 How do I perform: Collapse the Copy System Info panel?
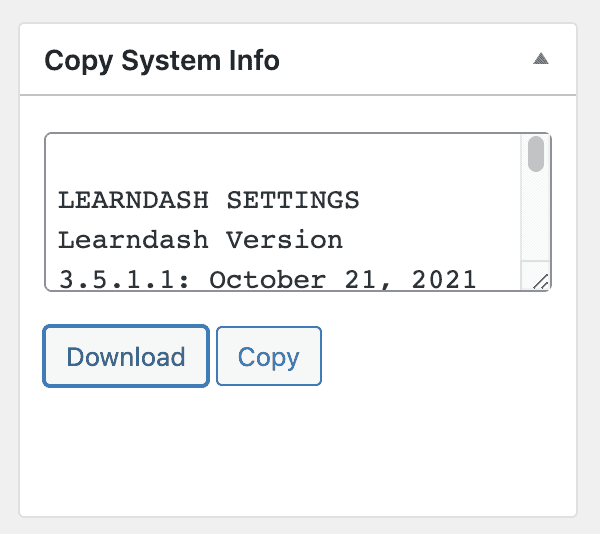coord(541,59)
